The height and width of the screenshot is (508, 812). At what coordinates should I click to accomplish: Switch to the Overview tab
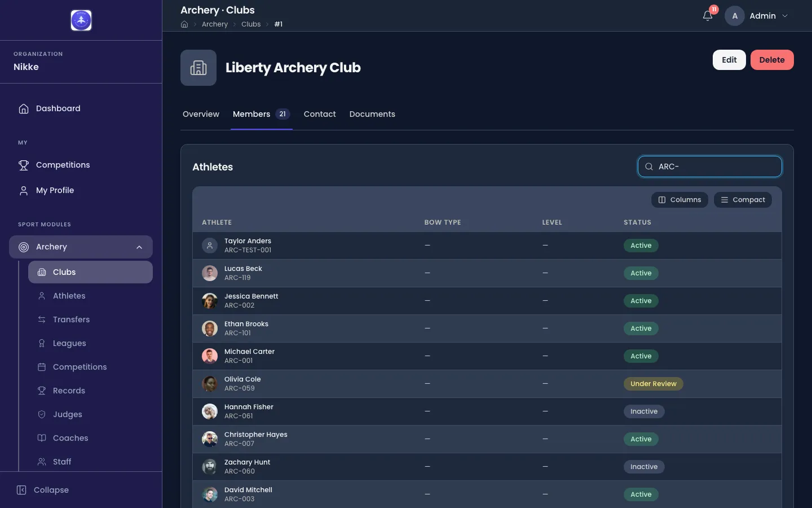[x=201, y=114]
